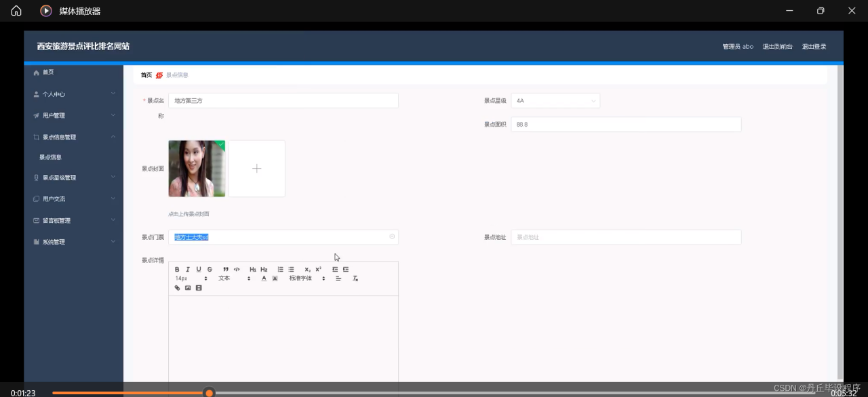
Task: Expand the 用户管理 sidebar menu
Action: point(73,116)
